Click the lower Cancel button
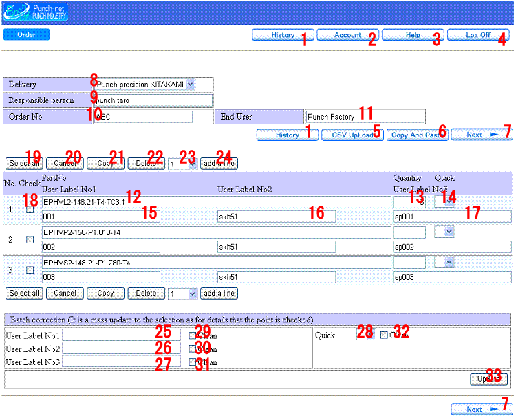516x420 pixels. [65, 293]
